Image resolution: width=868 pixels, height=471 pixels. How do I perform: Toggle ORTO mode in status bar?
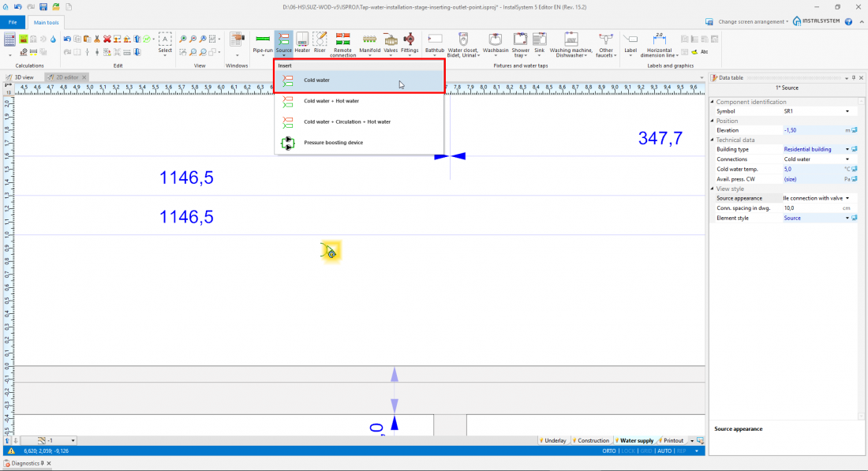click(608, 450)
